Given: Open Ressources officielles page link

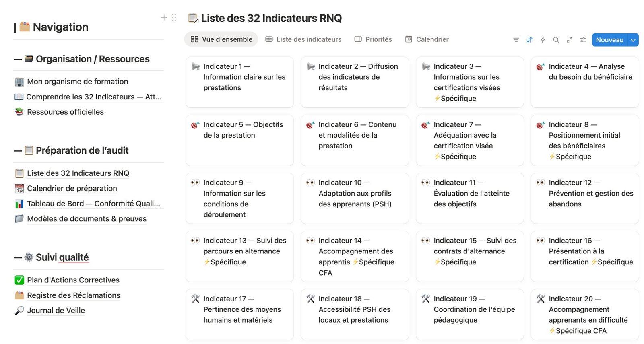Looking at the screenshot, I should point(65,112).
